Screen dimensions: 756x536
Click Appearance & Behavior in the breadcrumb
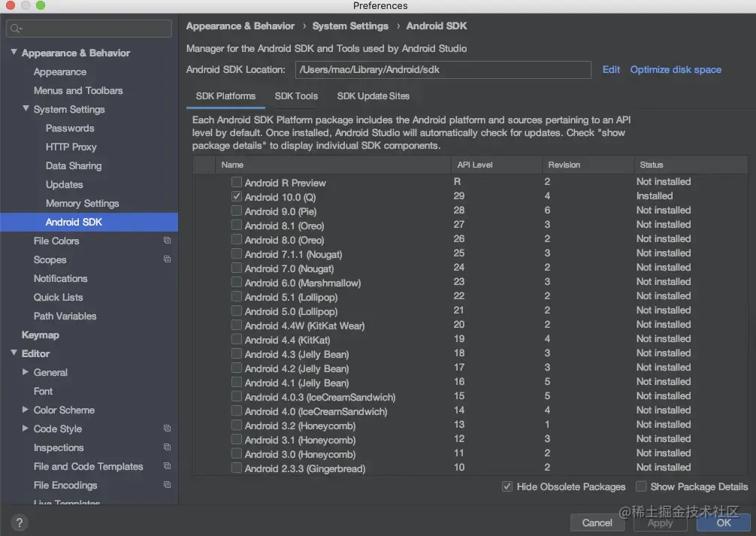[240, 26]
